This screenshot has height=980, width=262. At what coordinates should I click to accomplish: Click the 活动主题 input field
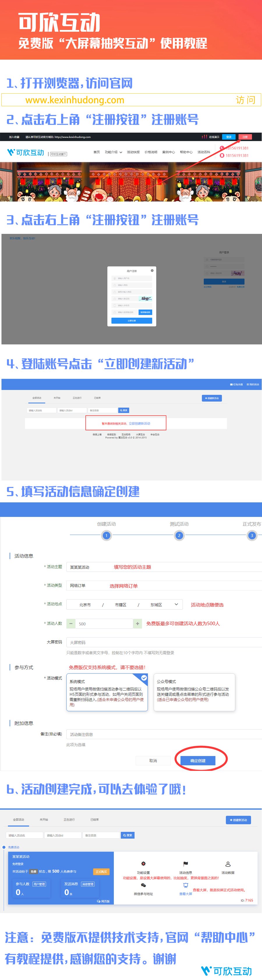point(164,567)
